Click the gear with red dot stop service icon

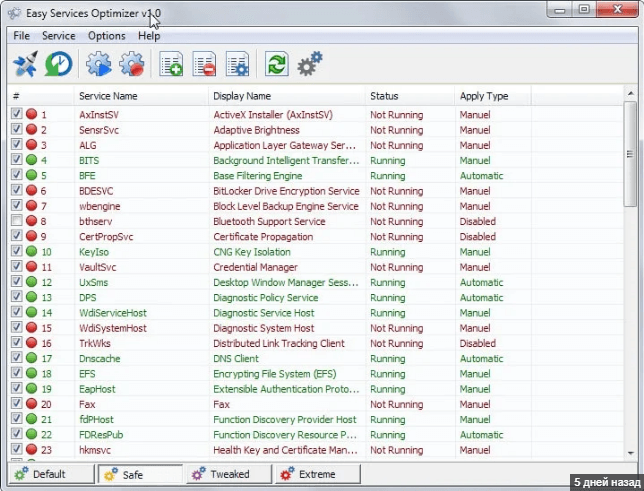[132, 64]
